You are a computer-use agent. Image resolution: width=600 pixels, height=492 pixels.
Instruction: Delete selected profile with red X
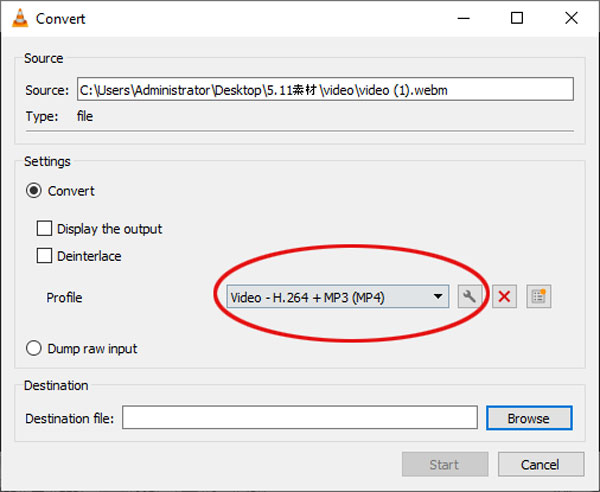coord(504,297)
